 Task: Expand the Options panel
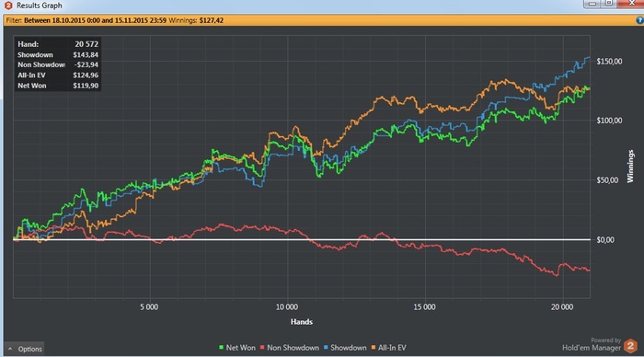tap(24, 349)
